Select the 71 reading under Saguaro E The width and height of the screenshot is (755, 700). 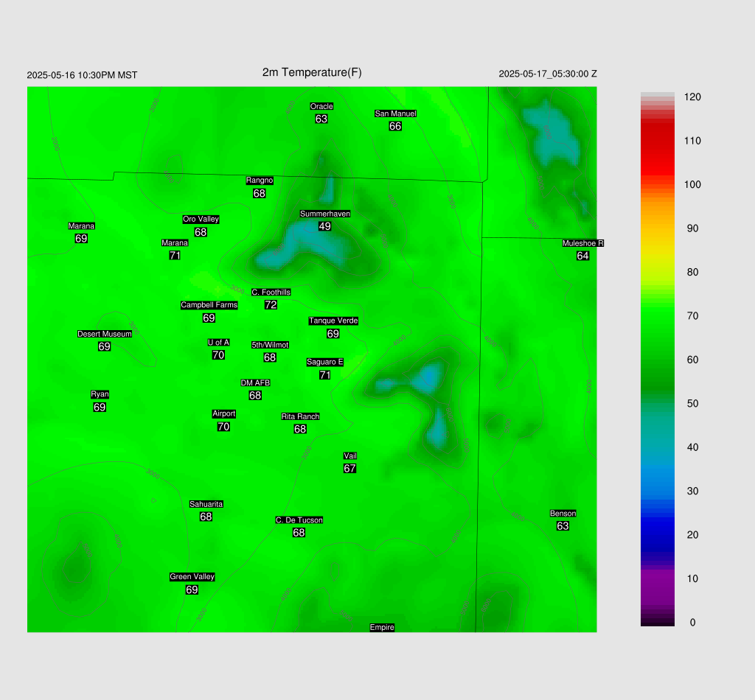(325, 375)
